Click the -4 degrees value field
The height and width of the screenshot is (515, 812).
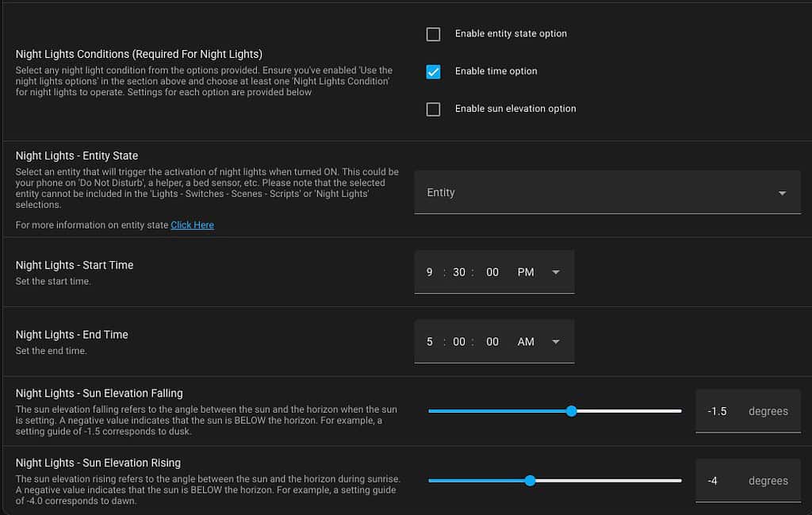(748, 480)
